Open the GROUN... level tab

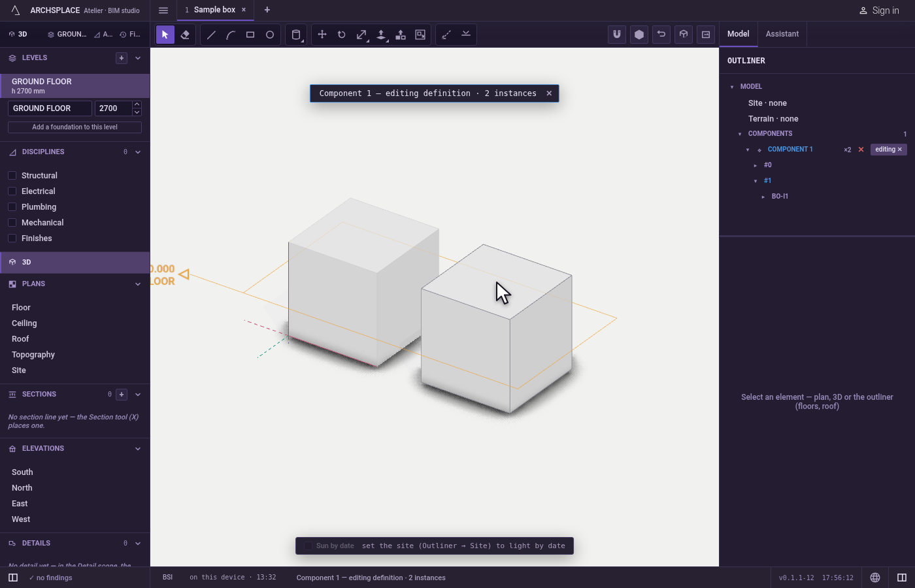point(67,35)
